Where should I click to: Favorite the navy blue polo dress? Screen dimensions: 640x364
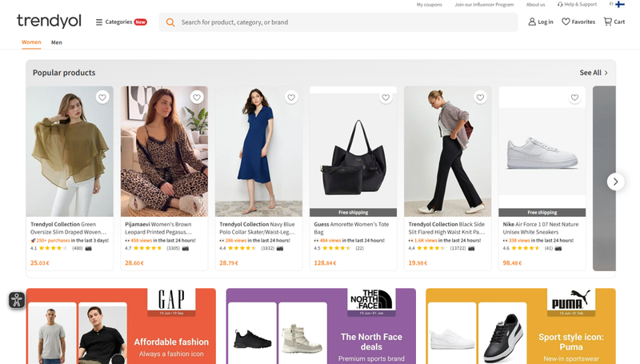(x=291, y=98)
